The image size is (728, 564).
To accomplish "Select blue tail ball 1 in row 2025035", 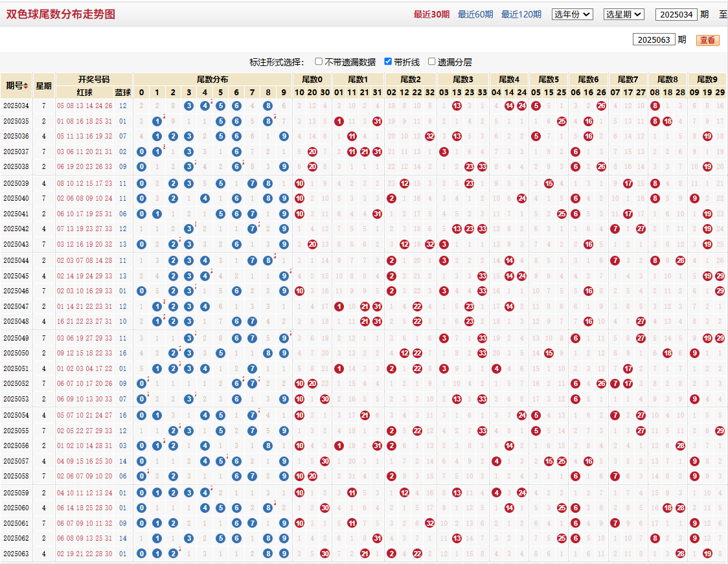I will click(x=157, y=122).
